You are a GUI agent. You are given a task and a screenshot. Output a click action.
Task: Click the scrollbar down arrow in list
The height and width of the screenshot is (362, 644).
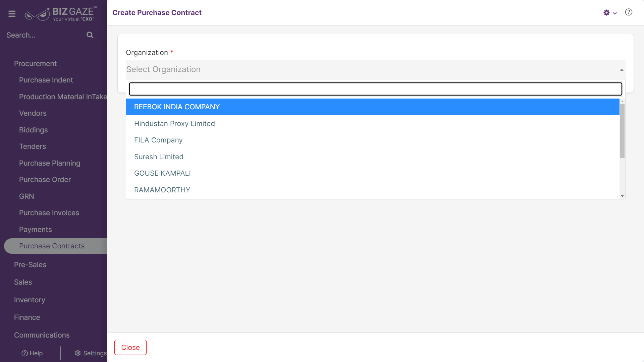coord(622,196)
